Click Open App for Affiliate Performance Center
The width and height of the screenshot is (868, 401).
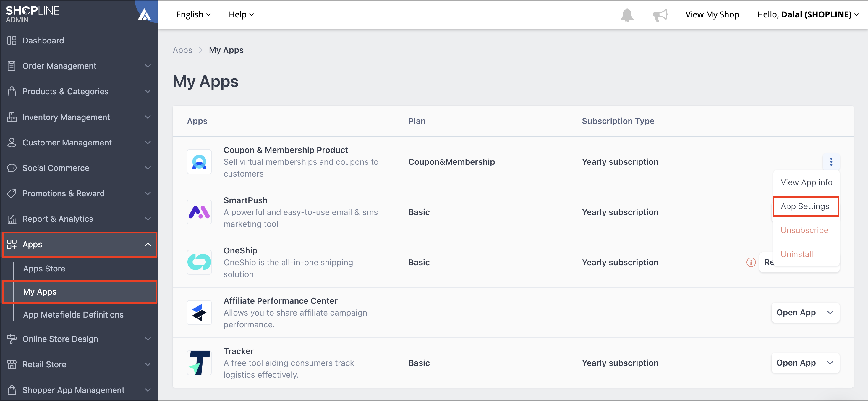796,312
